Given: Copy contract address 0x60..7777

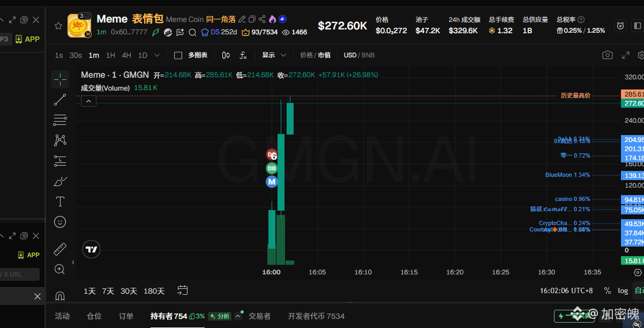Looking at the screenshot, I should (x=129, y=32).
